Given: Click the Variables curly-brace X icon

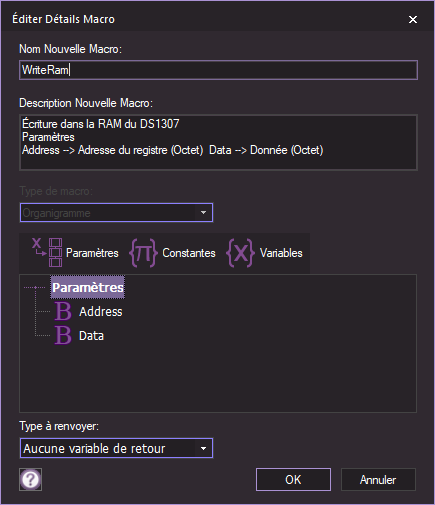Looking at the screenshot, I should (240, 253).
